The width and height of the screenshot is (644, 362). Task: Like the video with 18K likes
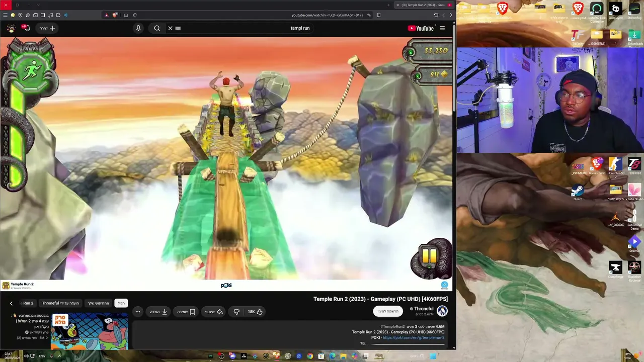point(255,312)
